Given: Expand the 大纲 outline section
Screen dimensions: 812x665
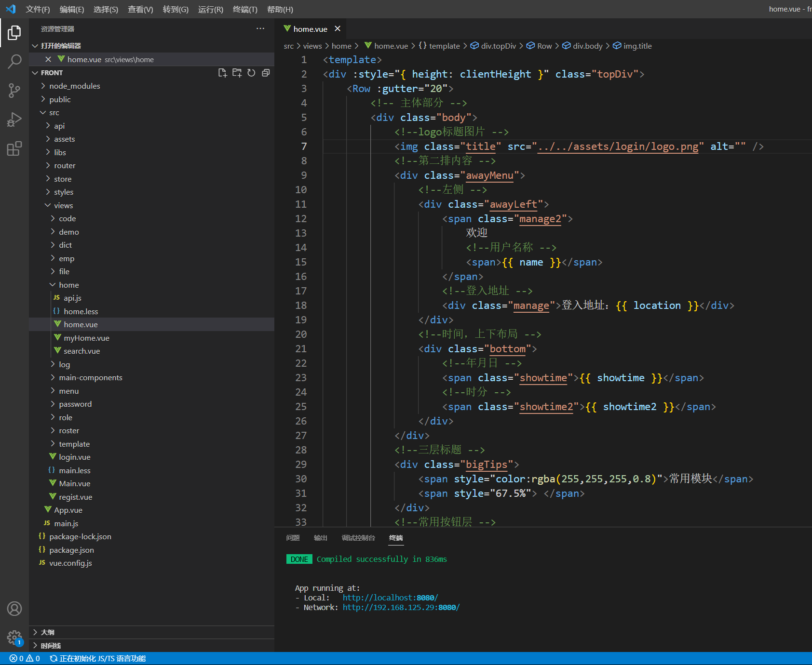Looking at the screenshot, I should pyautogui.click(x=47, y=632).
